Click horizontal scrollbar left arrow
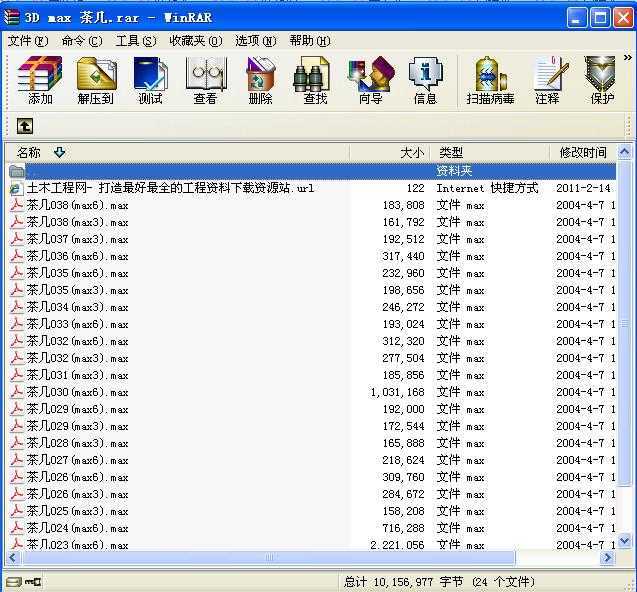The image size is (637, 592). 13,557
